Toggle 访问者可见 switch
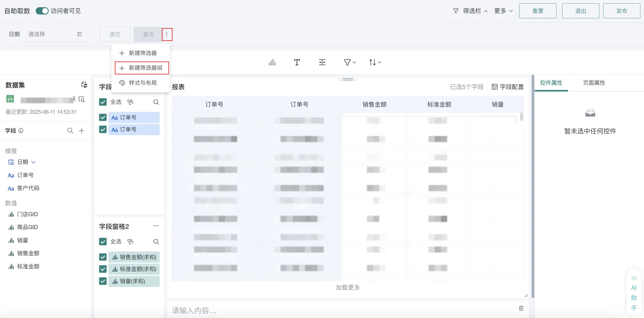The height and width of the screenshot is (318, 644). click(x=42, y=11)
